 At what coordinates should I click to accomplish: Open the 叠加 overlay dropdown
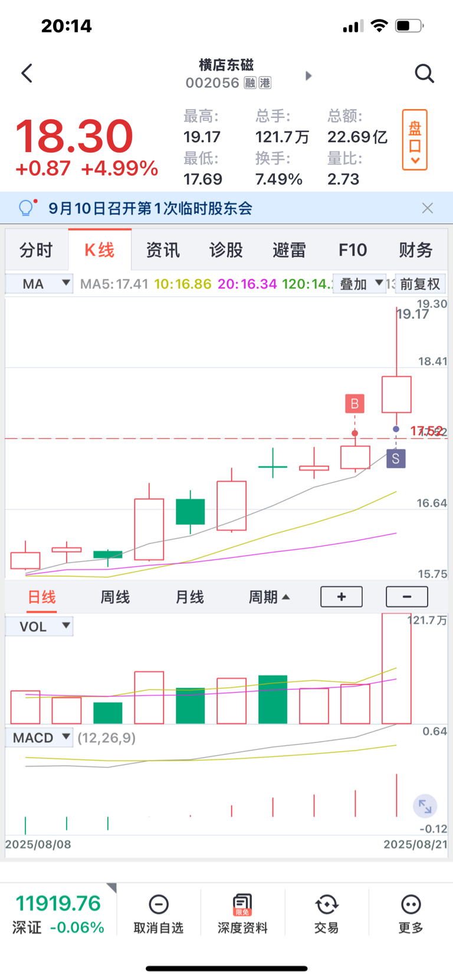(359, 284)
